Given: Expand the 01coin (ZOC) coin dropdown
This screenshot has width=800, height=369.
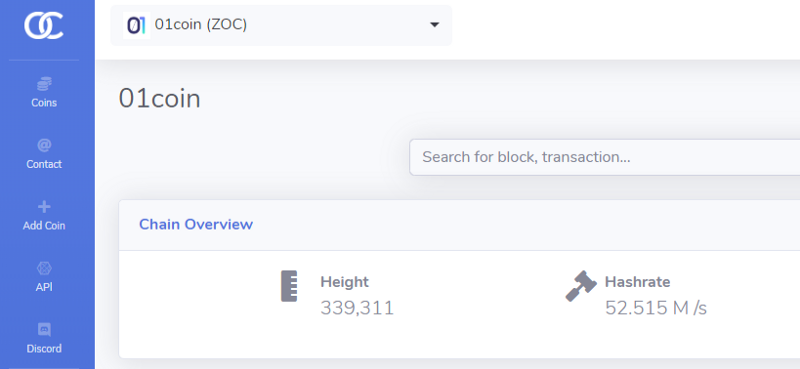Looking at the screenshot, I should tap(281, 25).
